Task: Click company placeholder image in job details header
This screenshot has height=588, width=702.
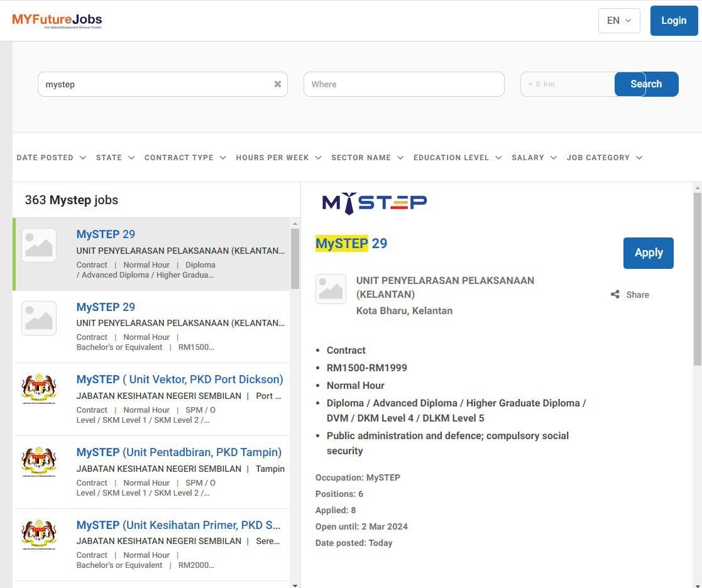Action: (x=331, y=289)
